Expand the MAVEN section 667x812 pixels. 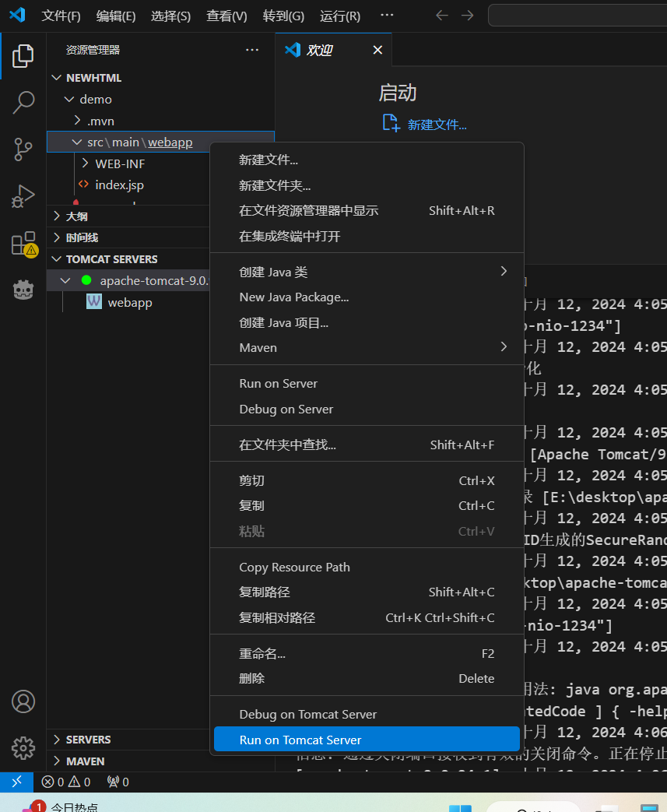(57, 761)
